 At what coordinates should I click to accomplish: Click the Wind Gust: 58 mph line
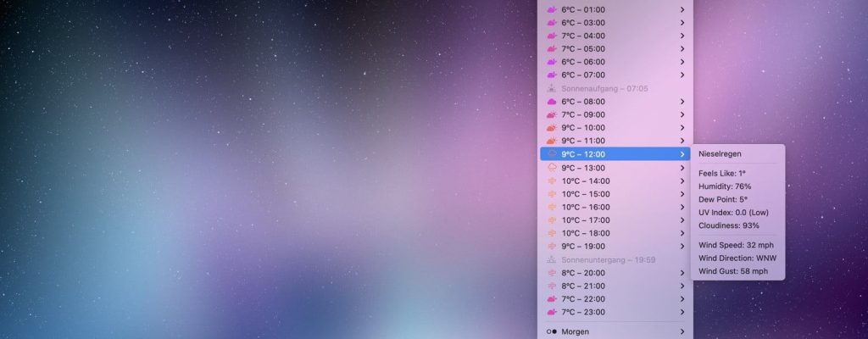tap(733, 271)
